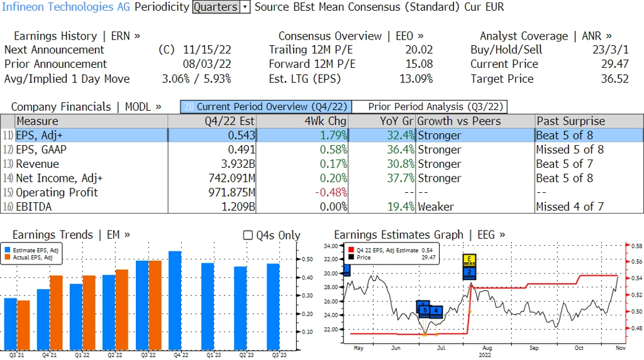Click the Measure column header
The height and width of the screenshot is (360, 644).
[91, 121]
